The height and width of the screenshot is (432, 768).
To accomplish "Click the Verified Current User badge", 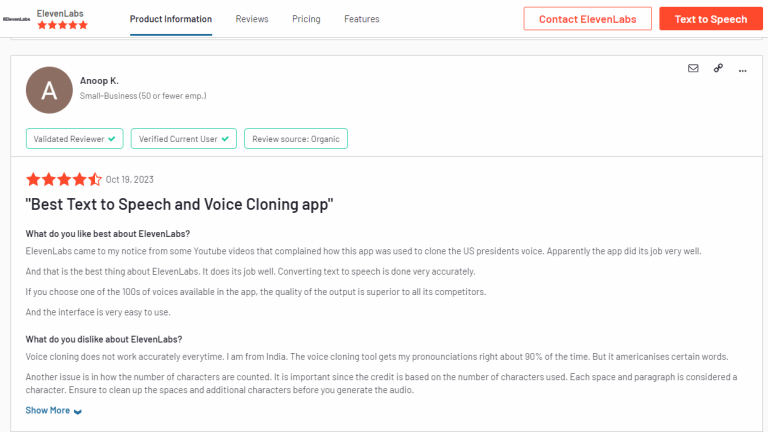I will pyautogui.click(x=185, y=139).
